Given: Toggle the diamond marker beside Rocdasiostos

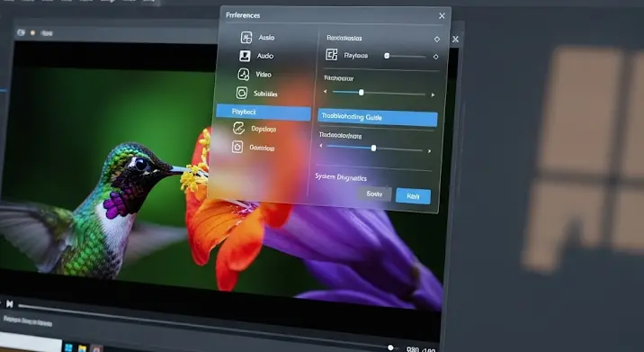Looking at the screenshot, I should pyautogui.click(x=437, y=39).
